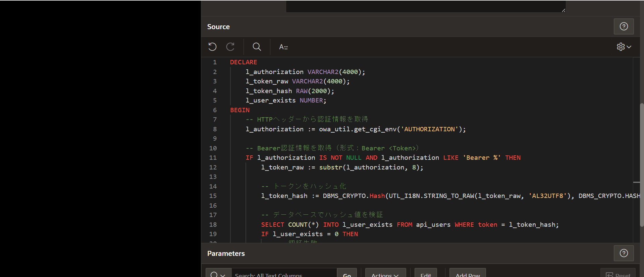Image resolution: width=644 pixels, height=277 pixels.
Task: Click l_token_raw VARCHAR2(4000) declaration
Action: coord(298,81)
